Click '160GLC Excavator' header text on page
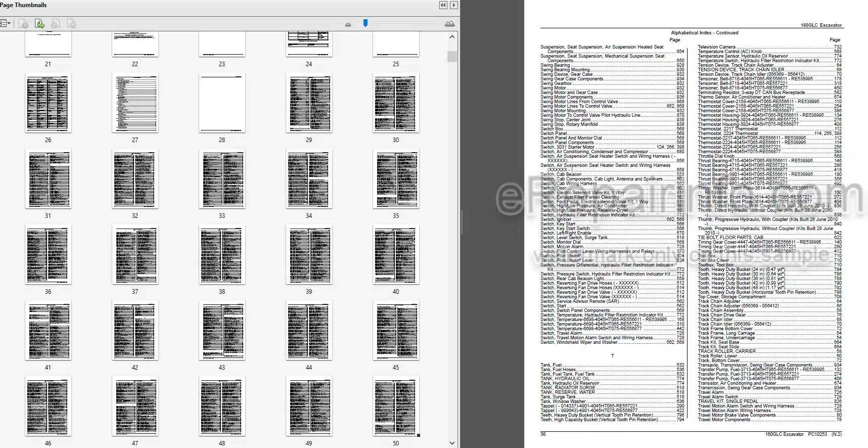Viewport: 868px width, 448px height. pos(821,25)
